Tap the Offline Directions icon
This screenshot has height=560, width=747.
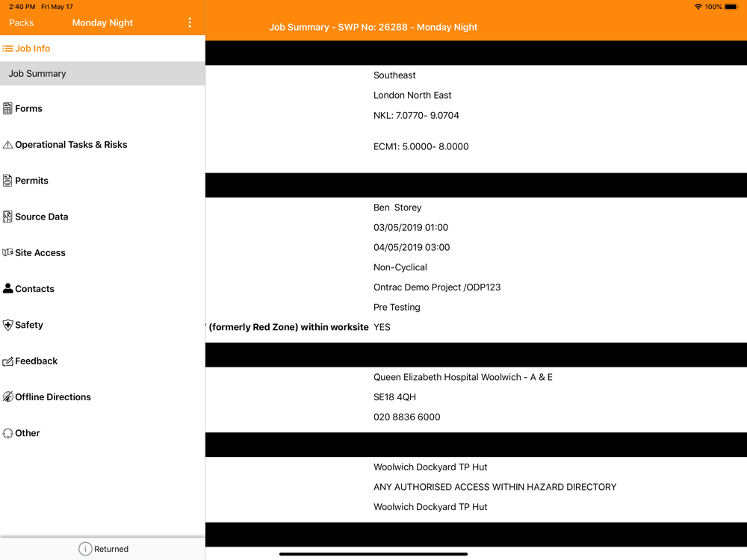[x=7, y=396]
